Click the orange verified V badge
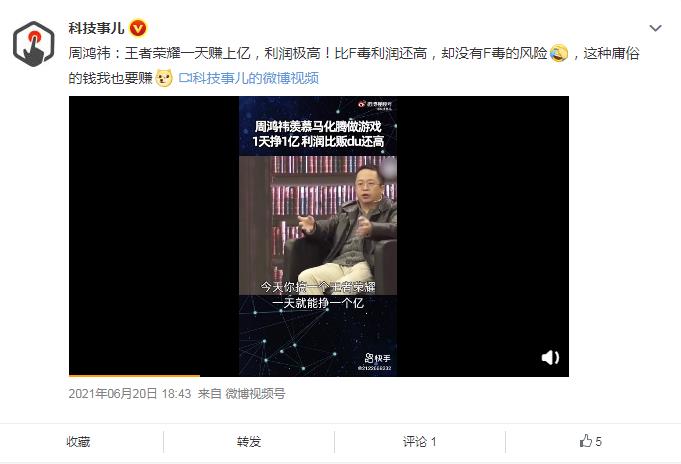This screenshot has height=464, width=681. 138,29
